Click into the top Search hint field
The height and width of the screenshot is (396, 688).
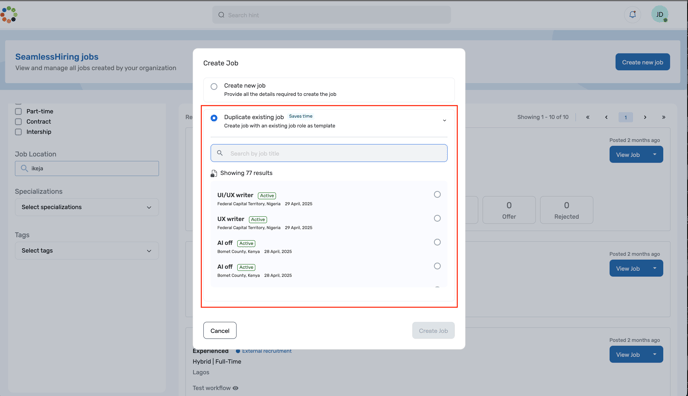coord(332,15)
